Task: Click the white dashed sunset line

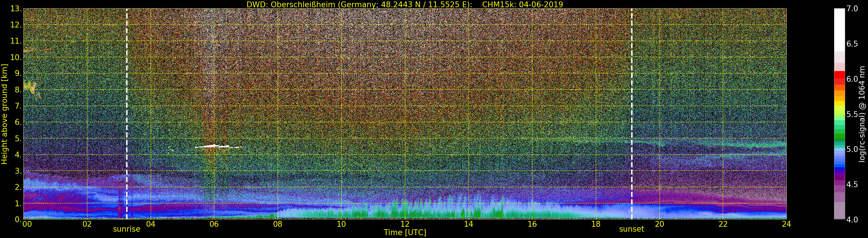Action: 631,101
